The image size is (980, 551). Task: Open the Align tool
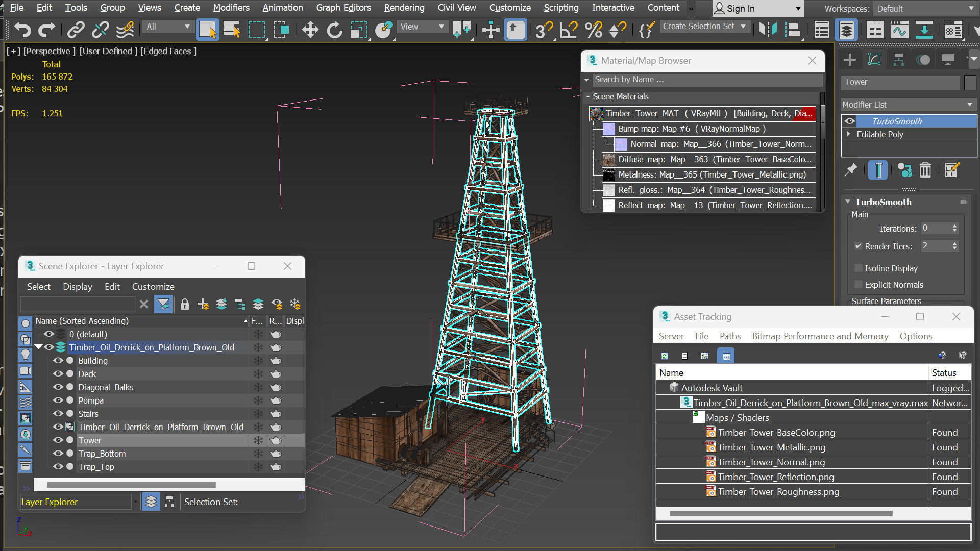pos(792,30)
